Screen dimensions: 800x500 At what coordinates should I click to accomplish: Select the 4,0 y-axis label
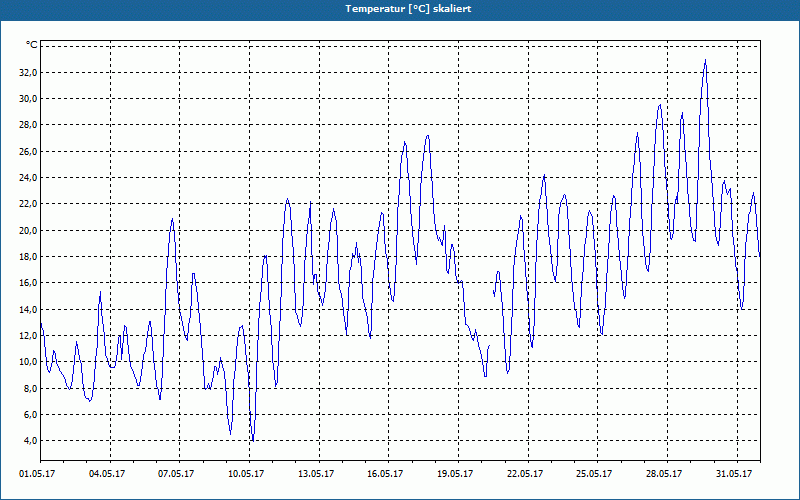pos(30,441)
